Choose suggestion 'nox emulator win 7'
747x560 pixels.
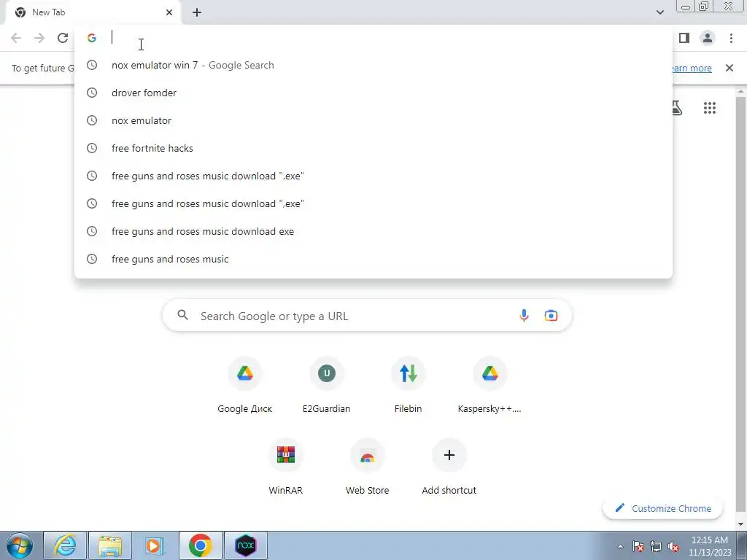[373, 65]
